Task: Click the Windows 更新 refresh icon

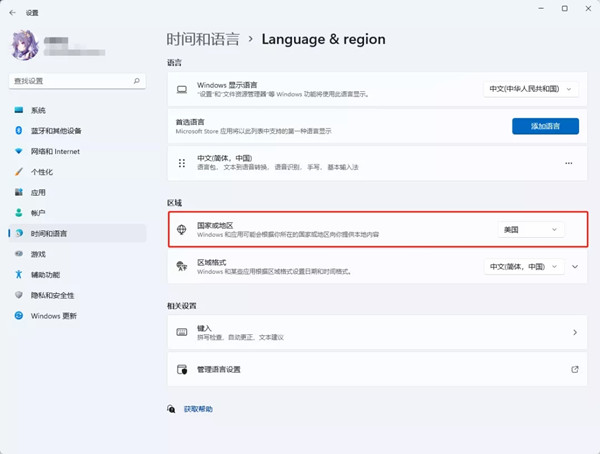Action: click(x=18, y=315)
